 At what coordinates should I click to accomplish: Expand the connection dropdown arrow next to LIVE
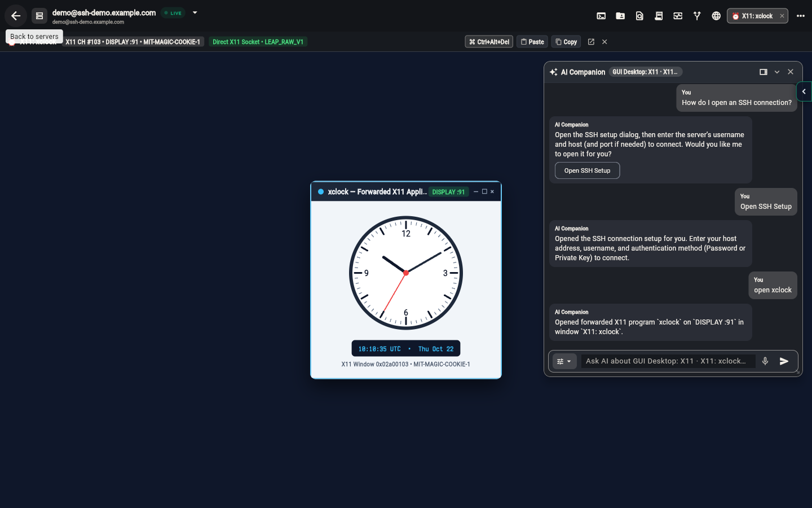tap(195, 12)
